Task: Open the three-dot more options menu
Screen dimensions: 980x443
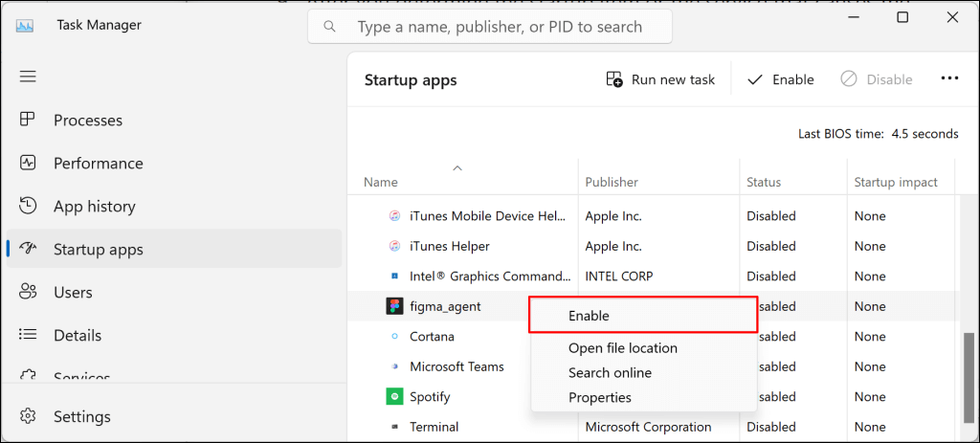Action: click(949, 79)
